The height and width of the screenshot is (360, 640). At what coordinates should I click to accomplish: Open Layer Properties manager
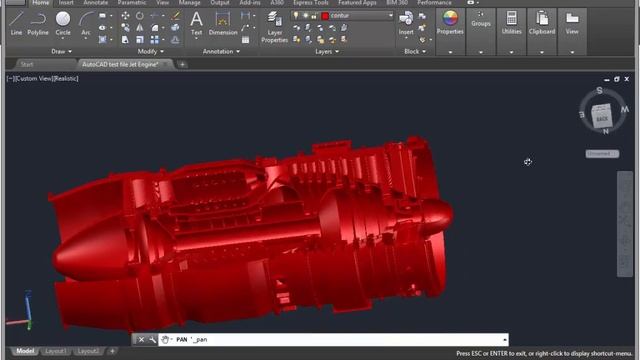coord(274,27)
